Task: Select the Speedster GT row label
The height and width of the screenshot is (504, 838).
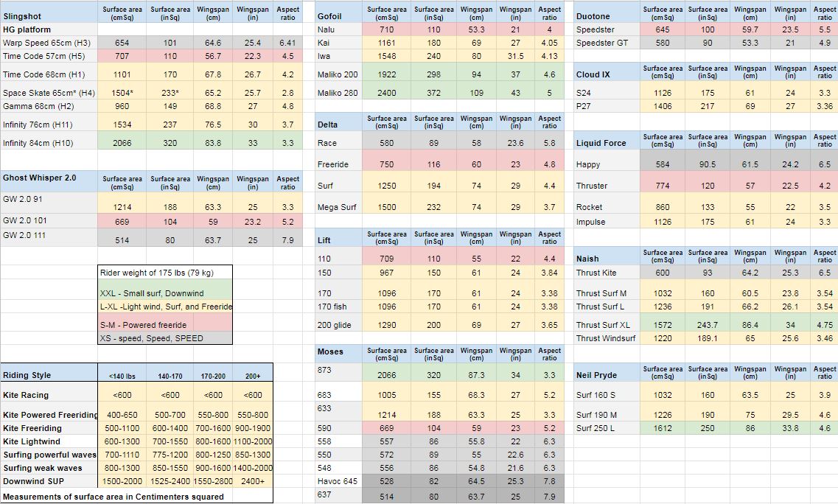Action: tap(607, 43)
